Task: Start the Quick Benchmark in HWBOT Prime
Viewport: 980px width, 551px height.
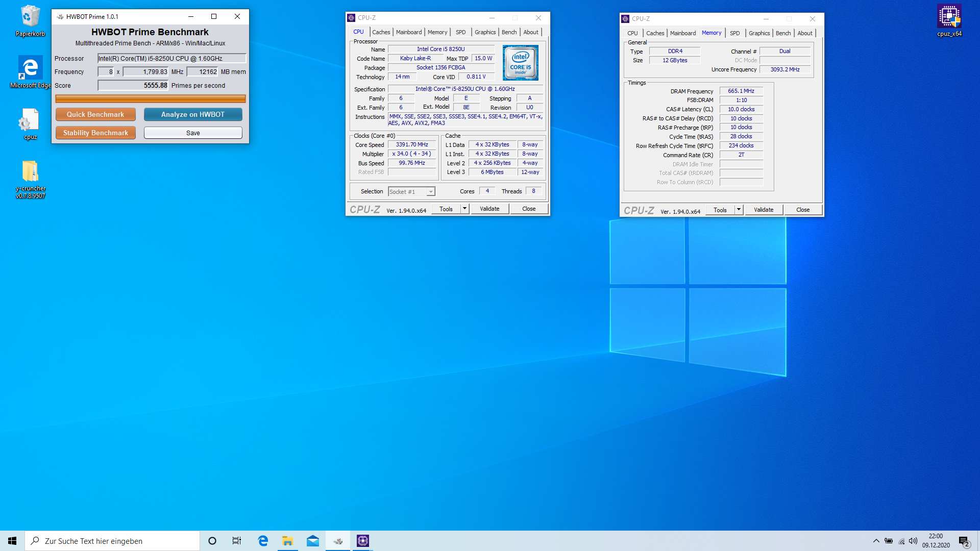Action: 95,114
